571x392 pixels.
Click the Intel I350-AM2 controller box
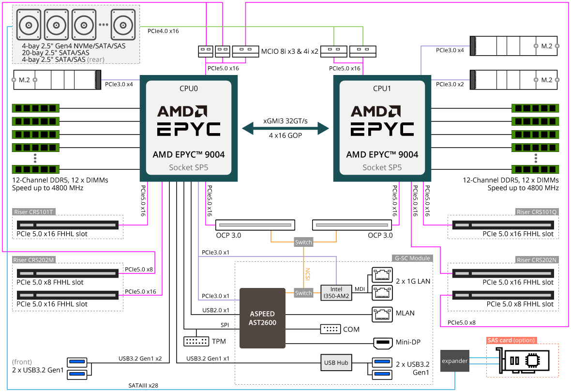[336, 293]
